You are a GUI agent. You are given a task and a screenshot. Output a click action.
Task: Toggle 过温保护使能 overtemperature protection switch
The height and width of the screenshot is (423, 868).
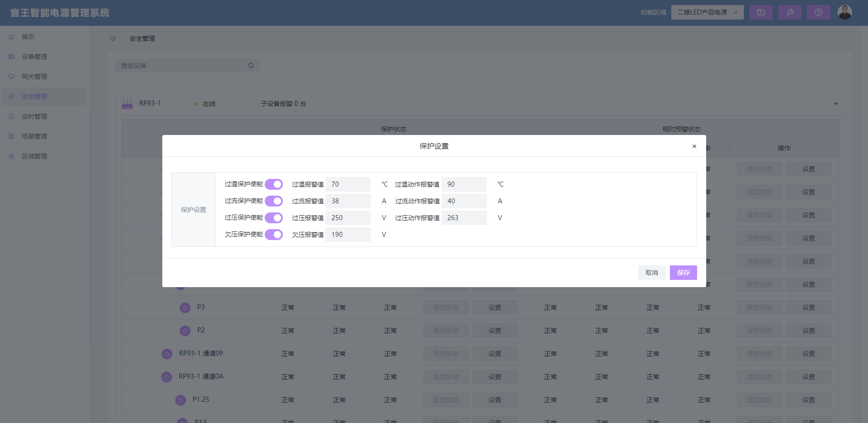pyautogui.click(x=274, y=184)
